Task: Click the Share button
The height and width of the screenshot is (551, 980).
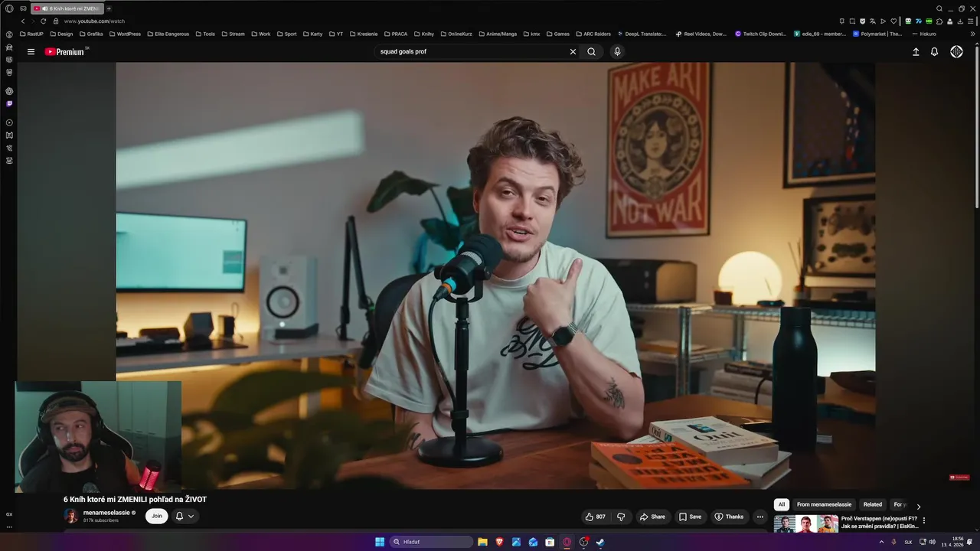Action: pos(652,517)
